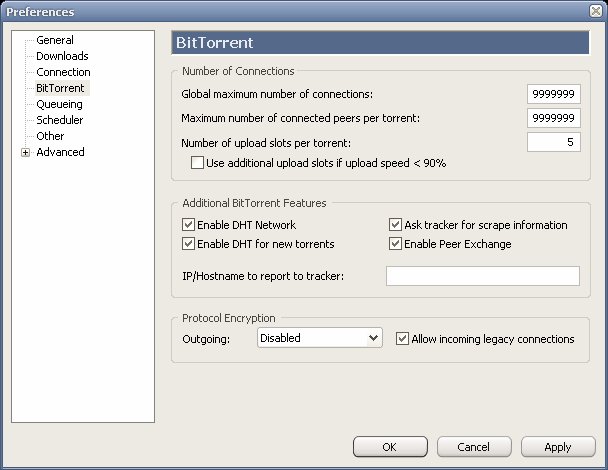Toggle Allow incoming legacy connections

click(x=402, y=339)
